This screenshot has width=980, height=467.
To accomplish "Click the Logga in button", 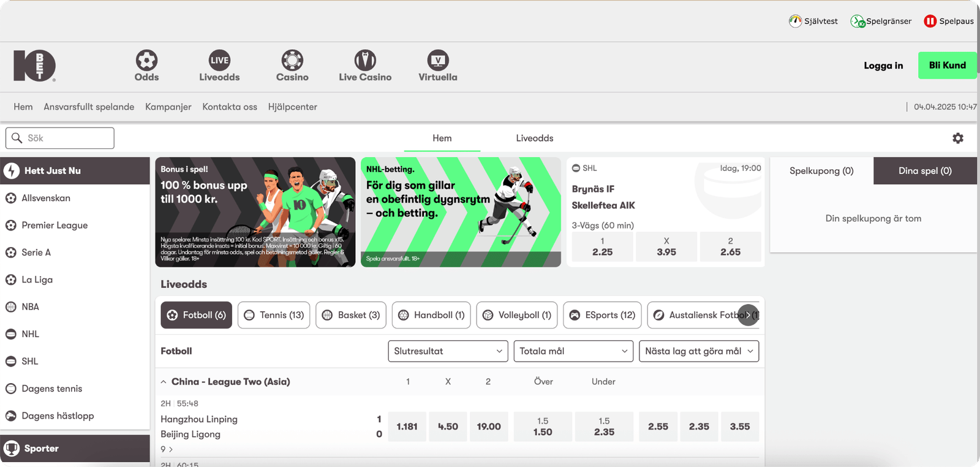I will pyautogui.click(x=883, y=66).
